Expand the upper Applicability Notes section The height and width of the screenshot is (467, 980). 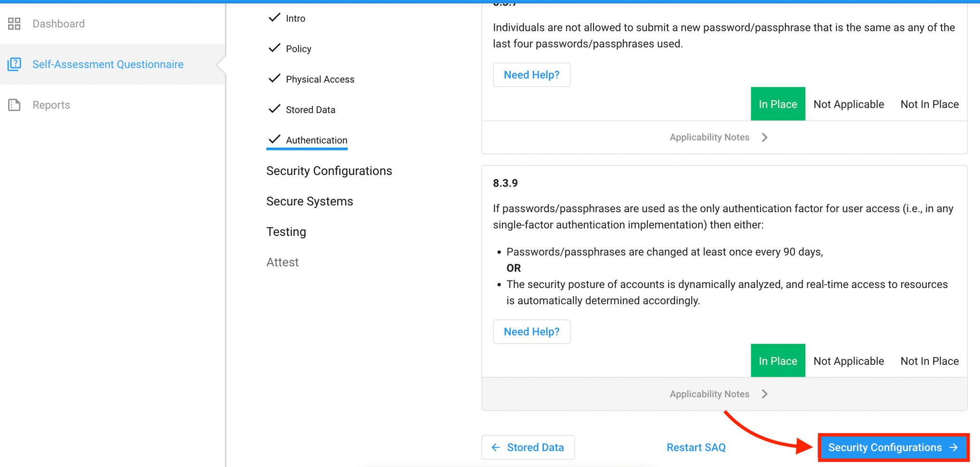718,137
